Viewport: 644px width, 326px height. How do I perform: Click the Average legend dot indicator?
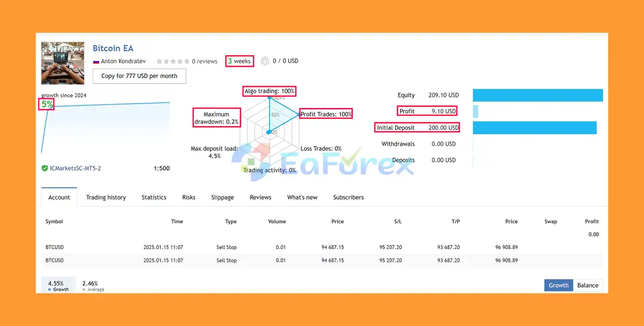tap(85, 290)
